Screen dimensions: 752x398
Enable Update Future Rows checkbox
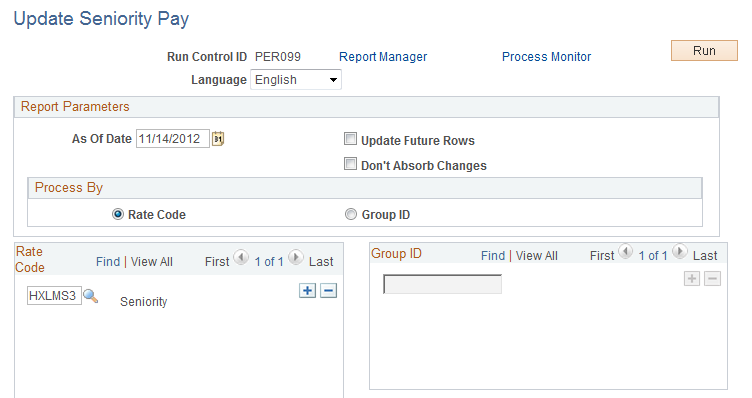351,139
